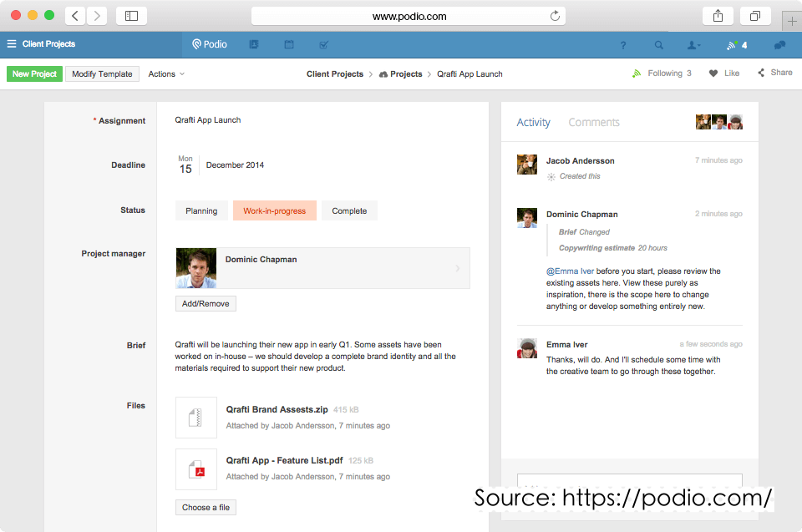Click the Brief description text
Viewport: 802px width, 532px height.
coord(315,357)
